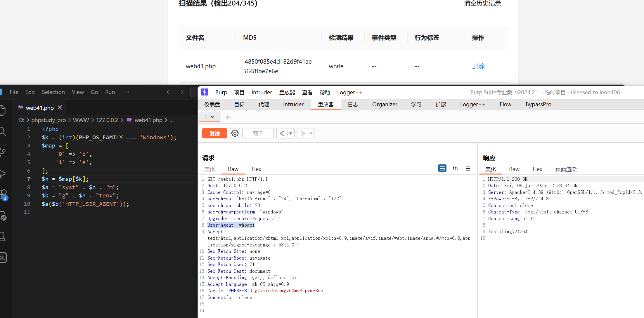Close web41.php editor tab

pos(60,108)
